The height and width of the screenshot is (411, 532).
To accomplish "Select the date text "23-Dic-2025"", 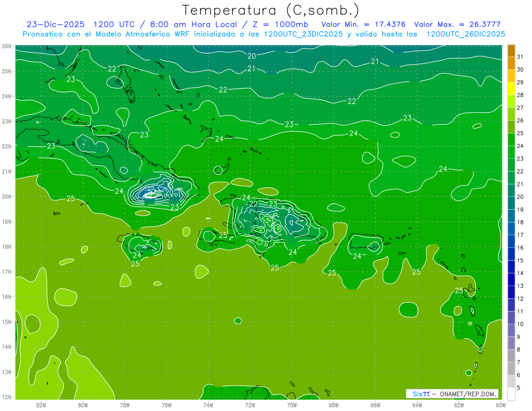I will (56, 24).
